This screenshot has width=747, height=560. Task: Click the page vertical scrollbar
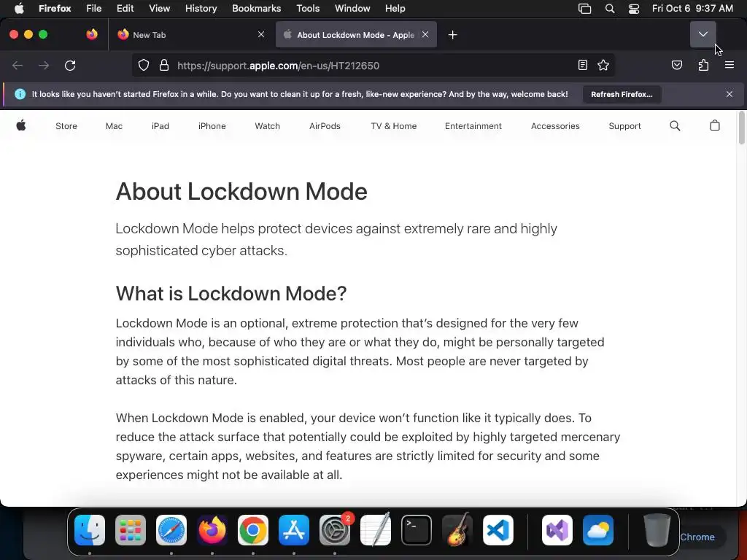[x=741, y=127]
